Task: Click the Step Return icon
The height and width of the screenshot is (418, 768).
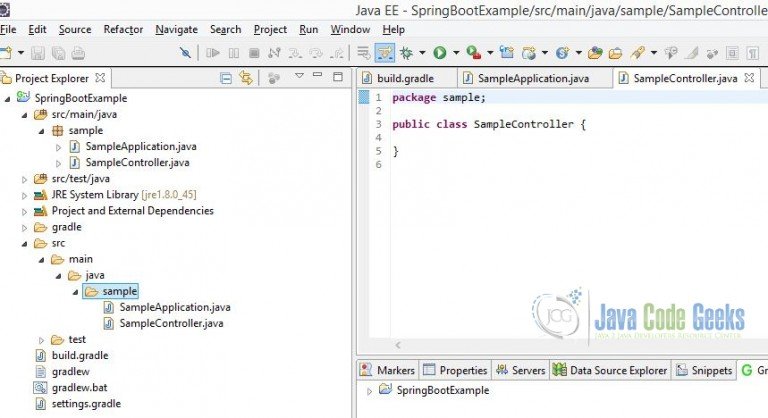Action: pos(337,52)
